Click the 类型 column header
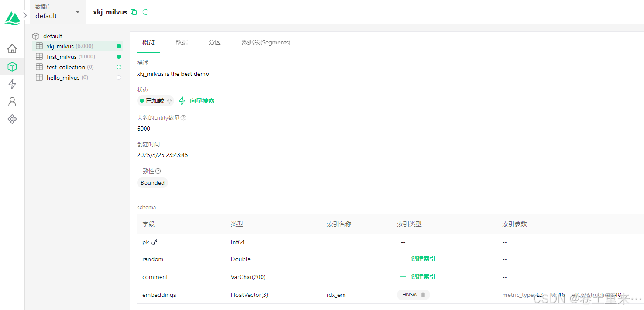The image size is (644, 310). click(x=237, y=224)
